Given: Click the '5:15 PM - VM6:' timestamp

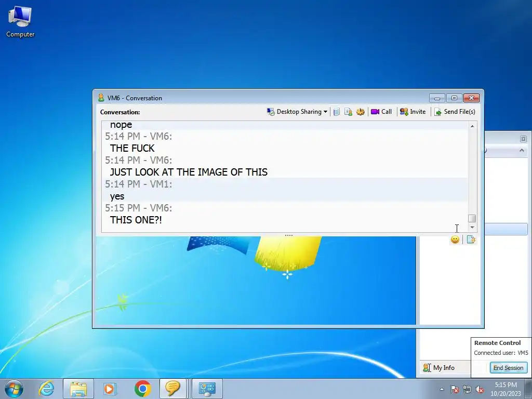Looking at the screenshot, I should (138, 208).
